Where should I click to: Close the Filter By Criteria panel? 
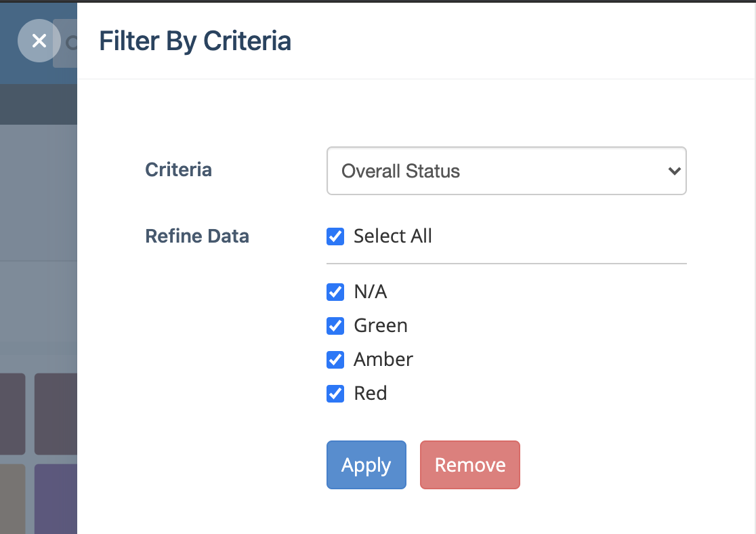(39, 41)
